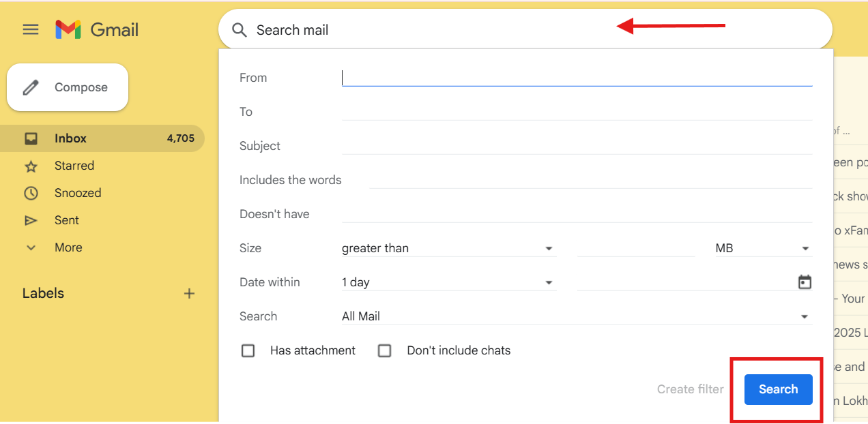Open the Search 'All Mail' dropdown
Image resolution: width=868 pixels, height=424 pixels.
[x=577, y=316]
